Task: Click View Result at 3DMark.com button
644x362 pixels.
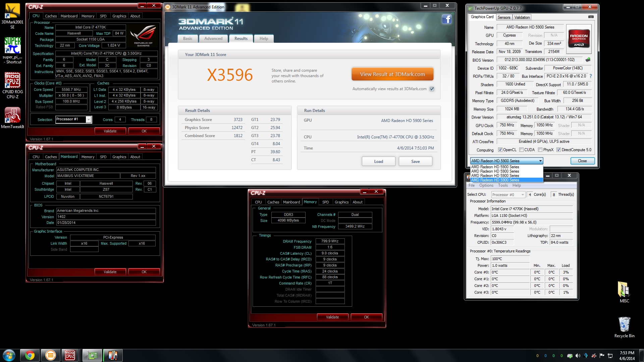Action: pyautogui.click(x=392, y=74)
